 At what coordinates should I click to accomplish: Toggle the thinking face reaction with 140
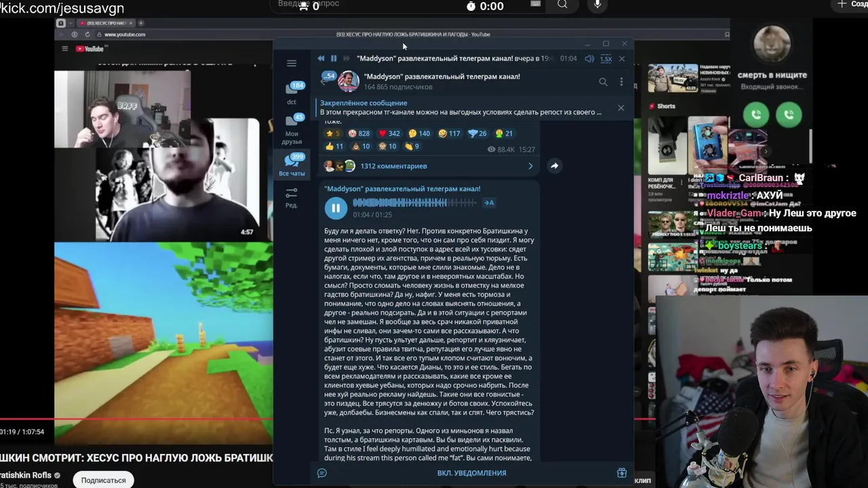click(419, 134)
